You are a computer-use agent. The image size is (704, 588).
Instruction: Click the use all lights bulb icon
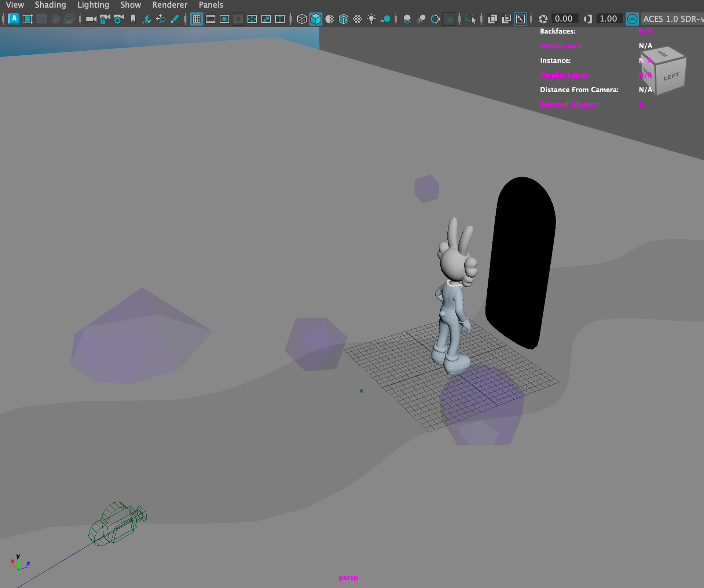point(371,19)
